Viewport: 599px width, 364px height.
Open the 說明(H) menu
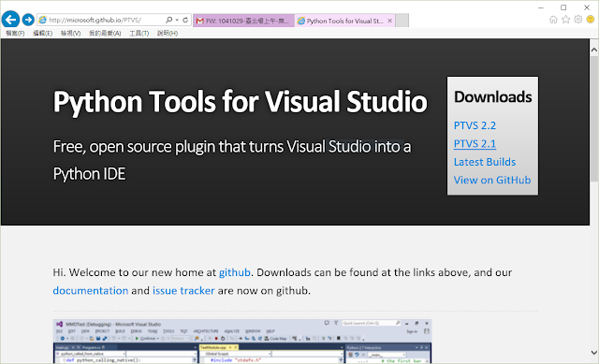coord(168,34)
